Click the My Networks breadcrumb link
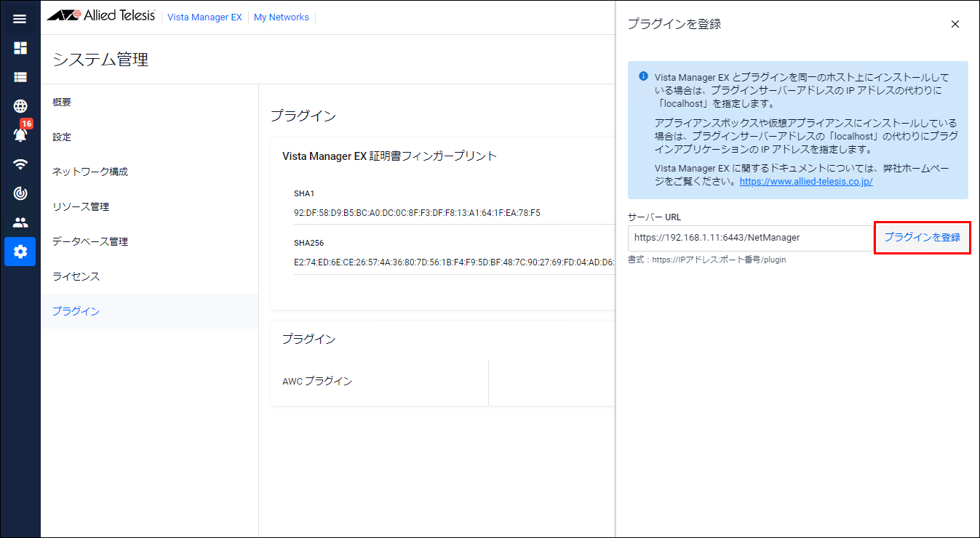The width and height of the screenshot is (980, 538). click(281, 17)
